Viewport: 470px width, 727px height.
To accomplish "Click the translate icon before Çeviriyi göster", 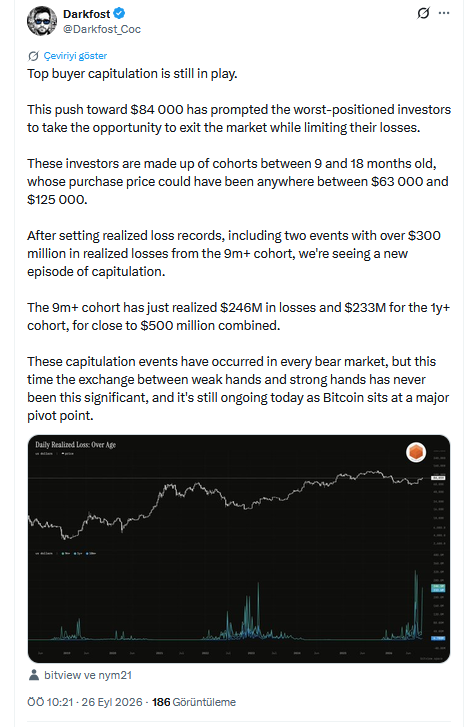I will pyautogui.click(x=33, y=56).
